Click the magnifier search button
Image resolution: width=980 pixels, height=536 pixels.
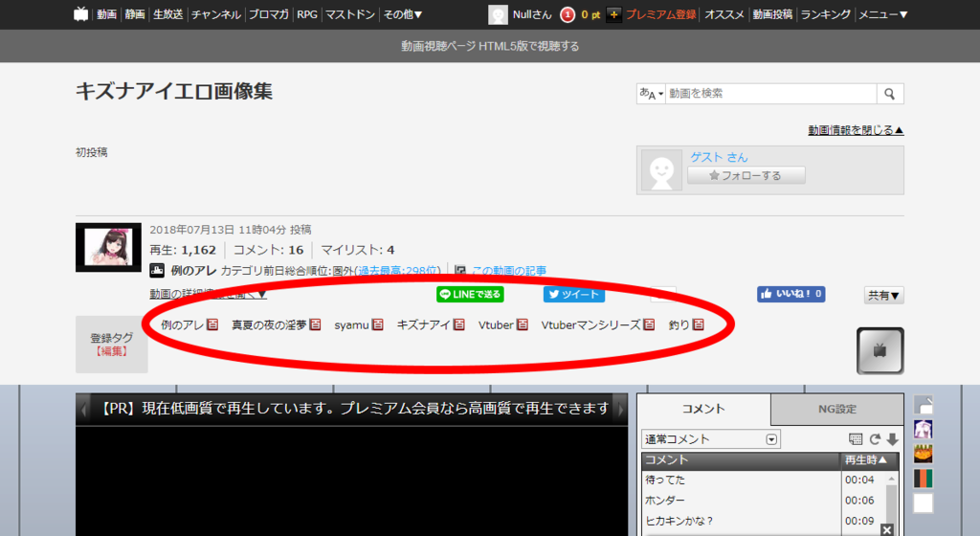click(890, 94)
